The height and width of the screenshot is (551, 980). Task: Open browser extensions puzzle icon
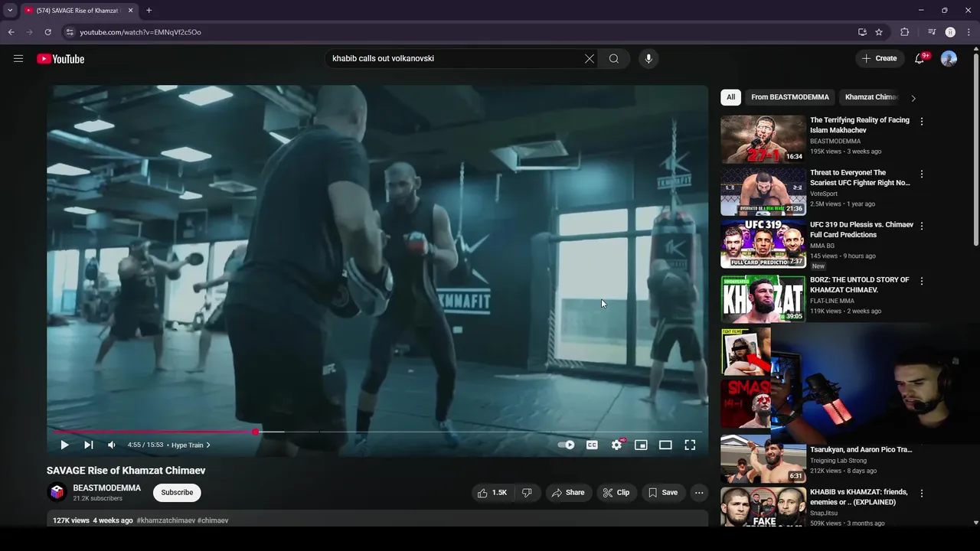pyautogui.click(x=904, y=32)
